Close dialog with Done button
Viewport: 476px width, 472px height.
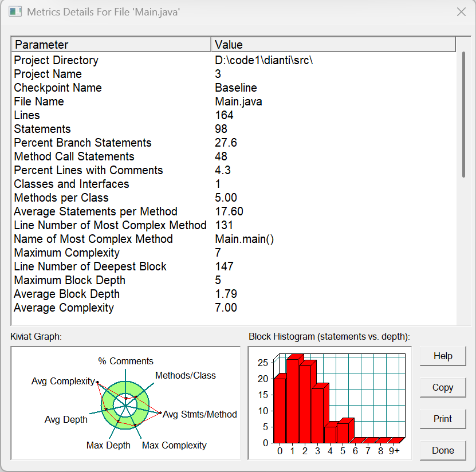(443, 450)
